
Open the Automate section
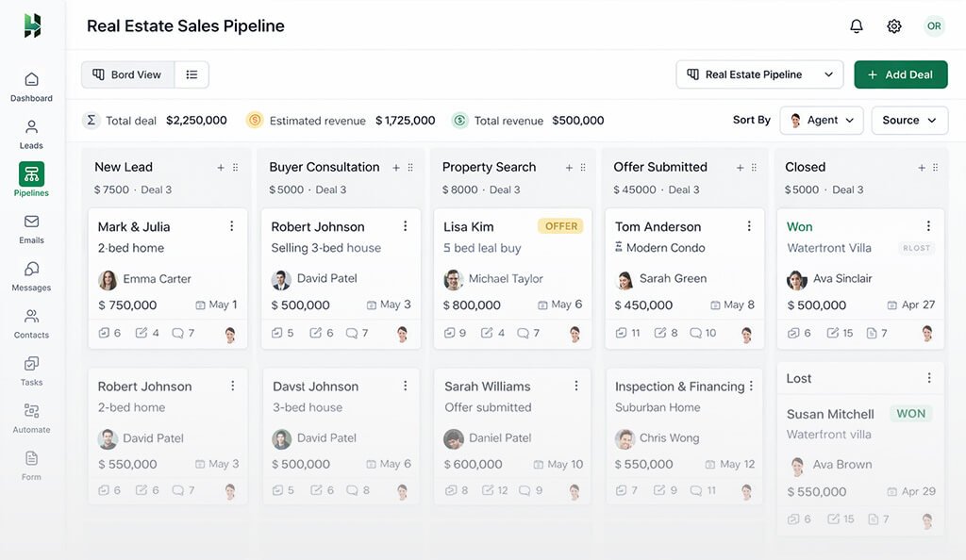[31, 415]
